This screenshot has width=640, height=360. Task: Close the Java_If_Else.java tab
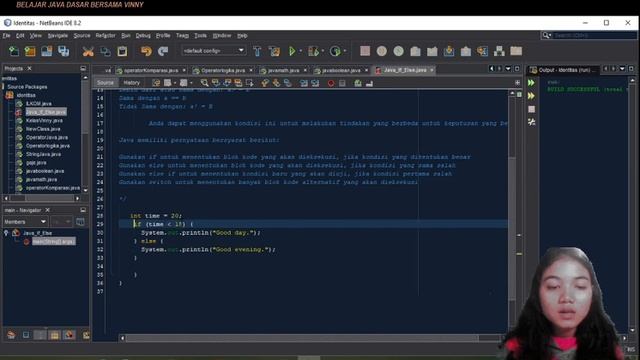point(431,70)
